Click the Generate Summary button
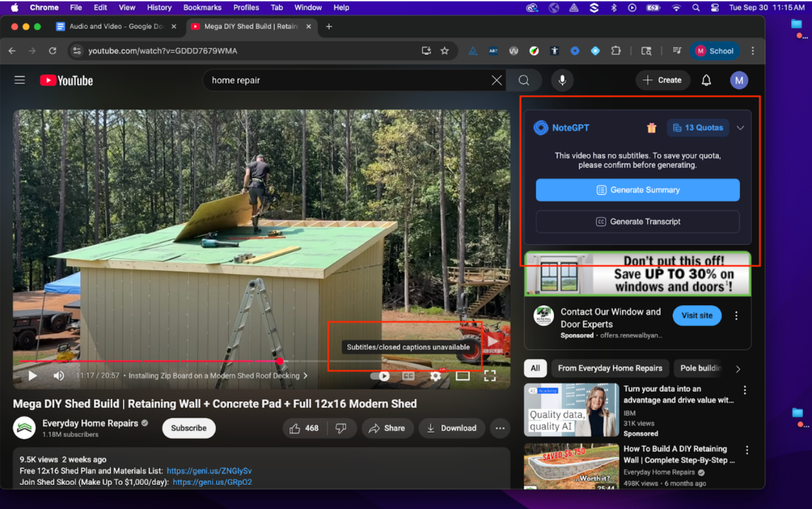 point(638,190)
